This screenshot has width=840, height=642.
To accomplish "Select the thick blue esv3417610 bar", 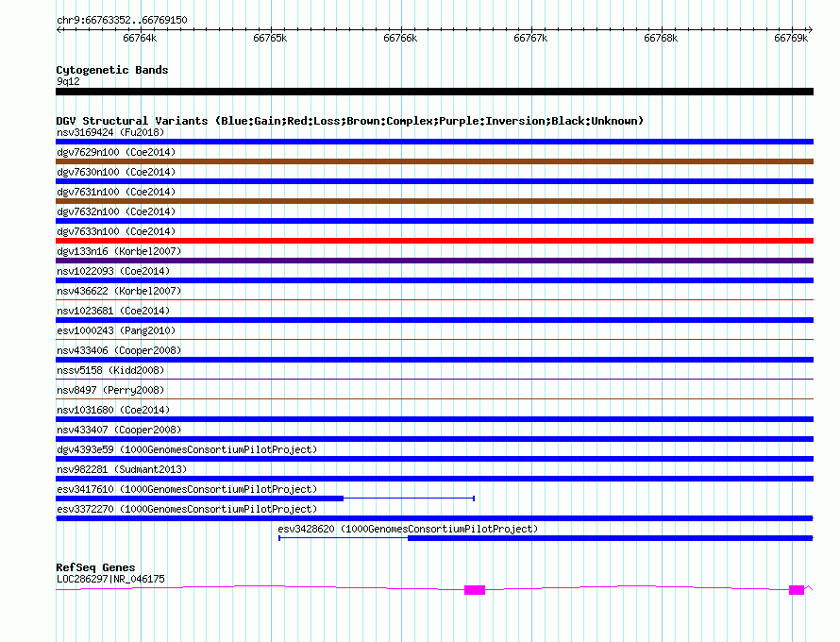I will (x=200, y=498).
